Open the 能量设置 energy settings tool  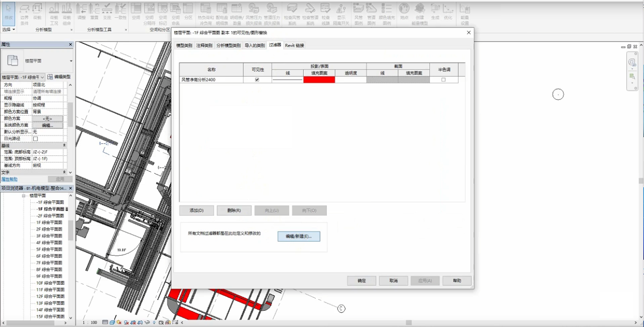[x=464, y=14]
